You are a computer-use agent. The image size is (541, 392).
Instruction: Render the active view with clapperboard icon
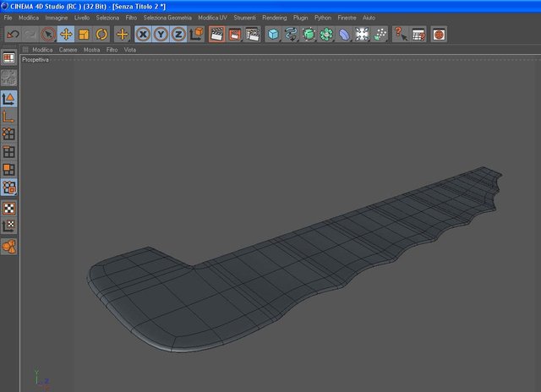[x=216, y=34]
